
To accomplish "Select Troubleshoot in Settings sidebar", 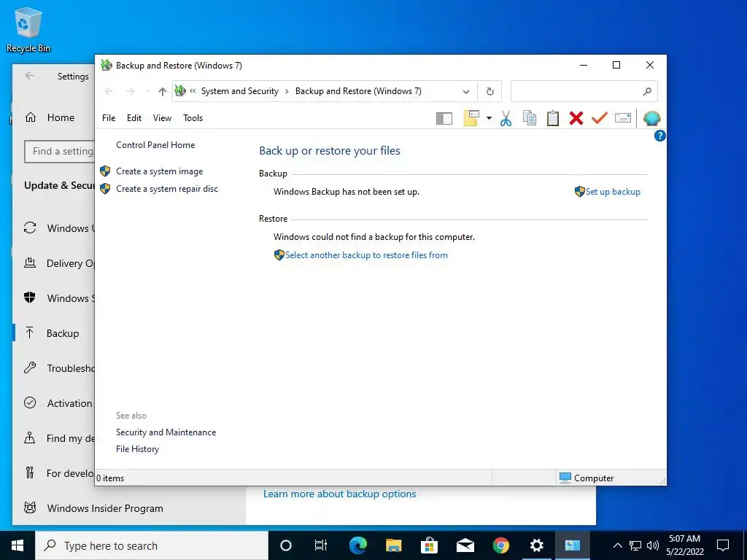I will (x=54, y=368).
